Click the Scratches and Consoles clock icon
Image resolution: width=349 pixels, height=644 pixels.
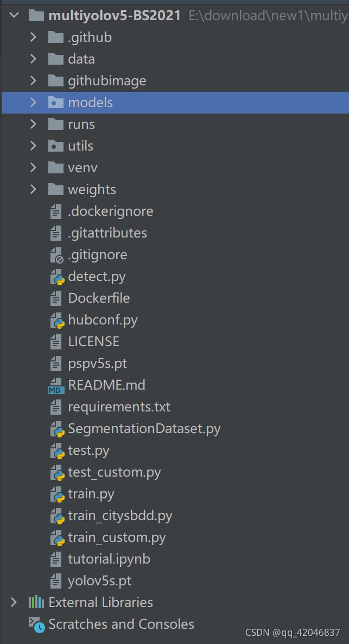tap(36, 624)
